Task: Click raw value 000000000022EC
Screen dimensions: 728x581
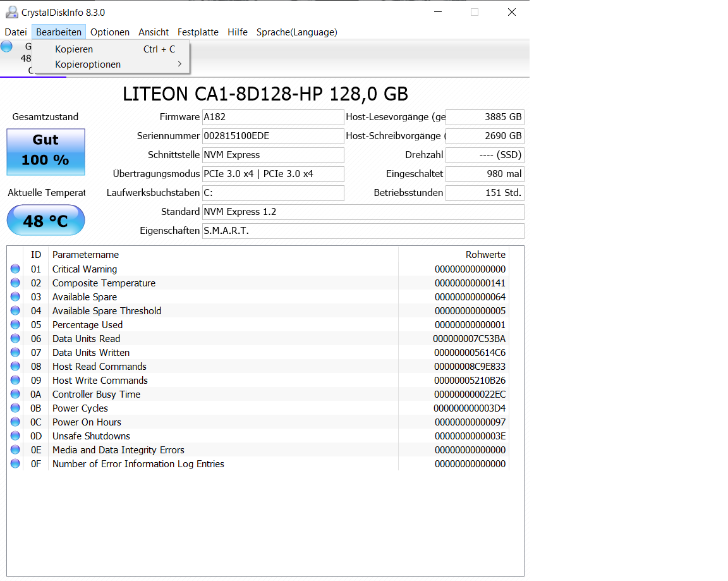Action: coord(470,394)
